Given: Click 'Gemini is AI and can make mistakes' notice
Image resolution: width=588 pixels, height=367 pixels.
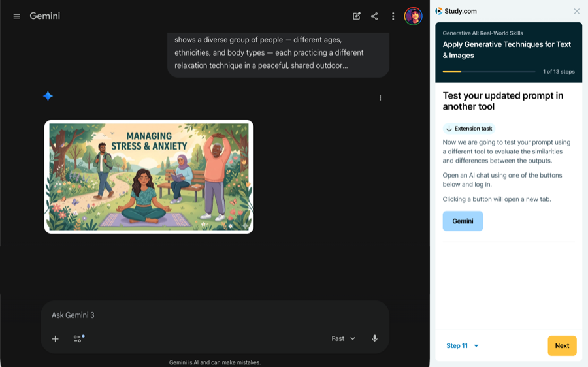Looking at the screenshot, I should 214,362.
